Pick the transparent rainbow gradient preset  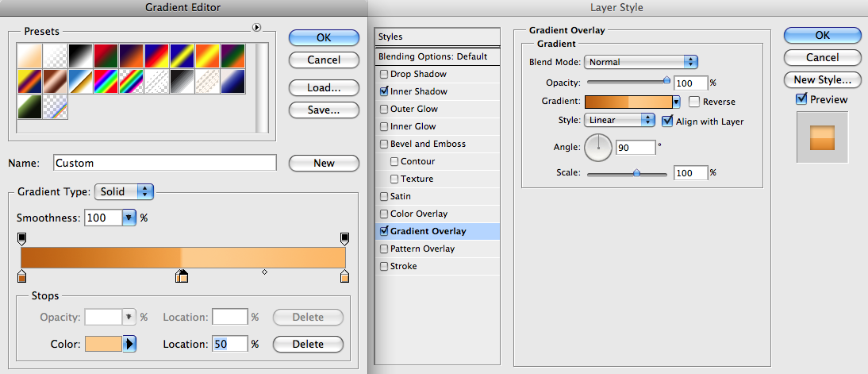click(x=132, y=81)
